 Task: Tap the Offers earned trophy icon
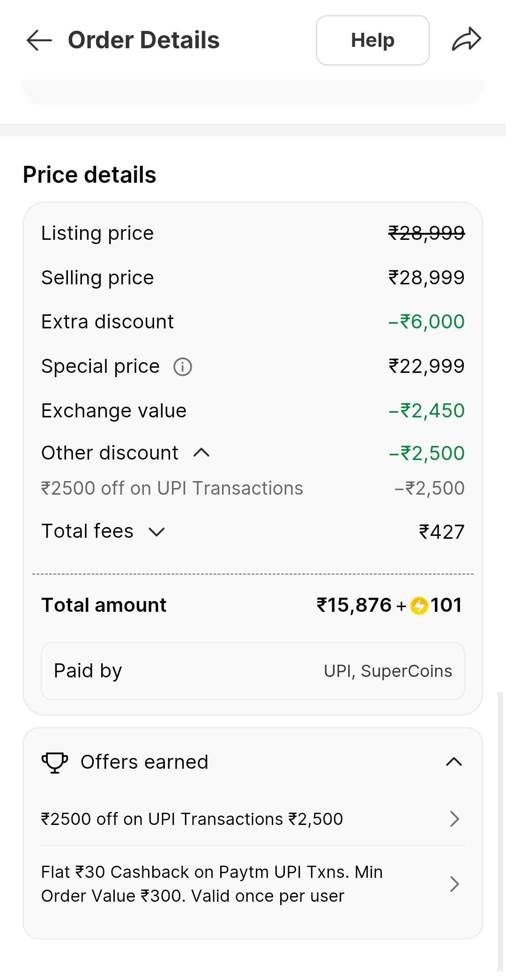(55, 762)
